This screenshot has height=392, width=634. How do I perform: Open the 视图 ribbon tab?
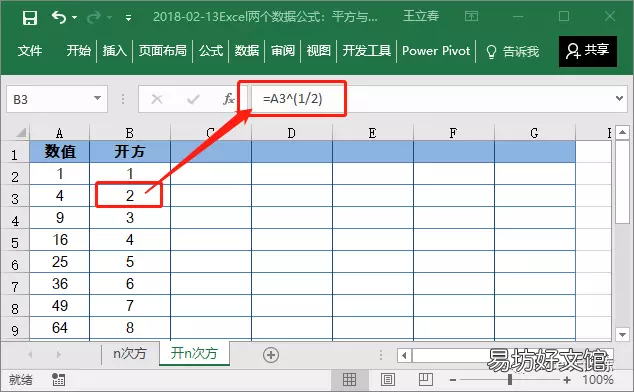[319, 51]
